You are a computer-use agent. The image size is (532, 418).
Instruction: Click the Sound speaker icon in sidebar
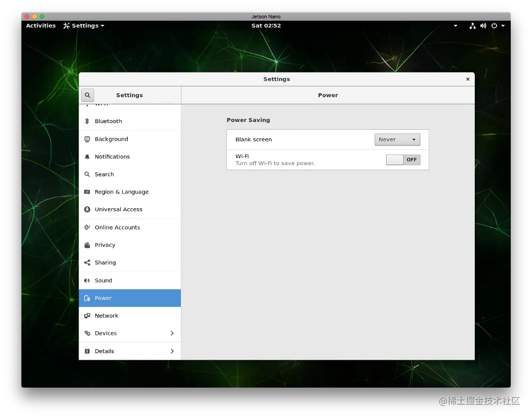pyautogui.click(x=87, y=281)
